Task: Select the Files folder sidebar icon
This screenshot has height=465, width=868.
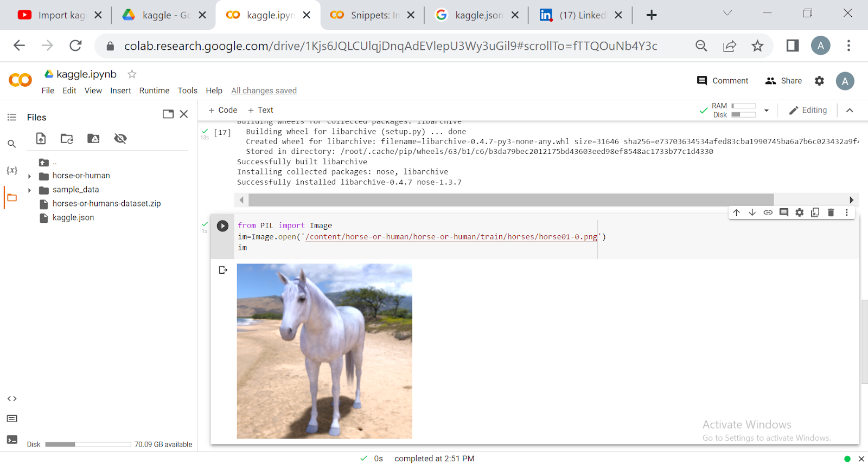Action: pyautogui.click(x=12, y=198)
